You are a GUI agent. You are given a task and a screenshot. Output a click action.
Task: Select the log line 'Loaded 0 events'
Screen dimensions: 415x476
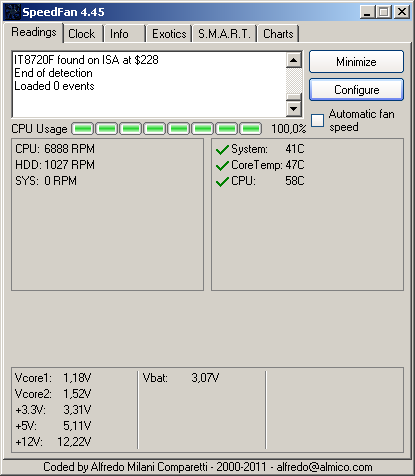54,86
